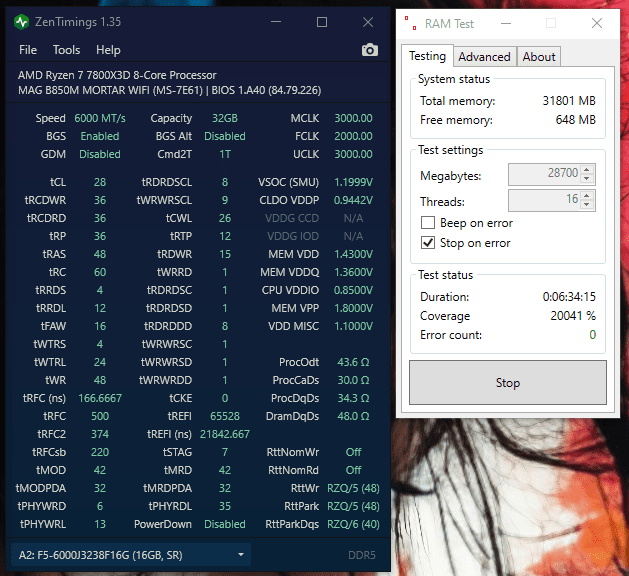The height and width of the screenshot is (576, 629).
Task: Click the tWTRL value 24
Action: (100, 362)
